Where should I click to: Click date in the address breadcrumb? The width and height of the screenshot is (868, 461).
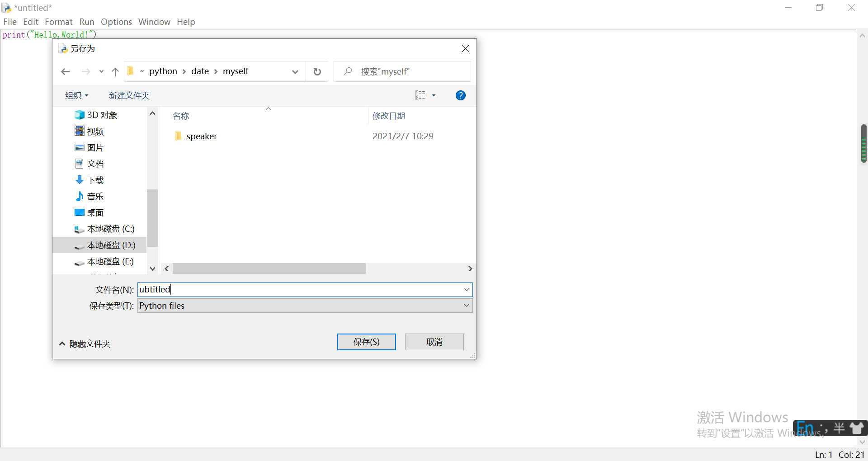click(x=200, y=71)
